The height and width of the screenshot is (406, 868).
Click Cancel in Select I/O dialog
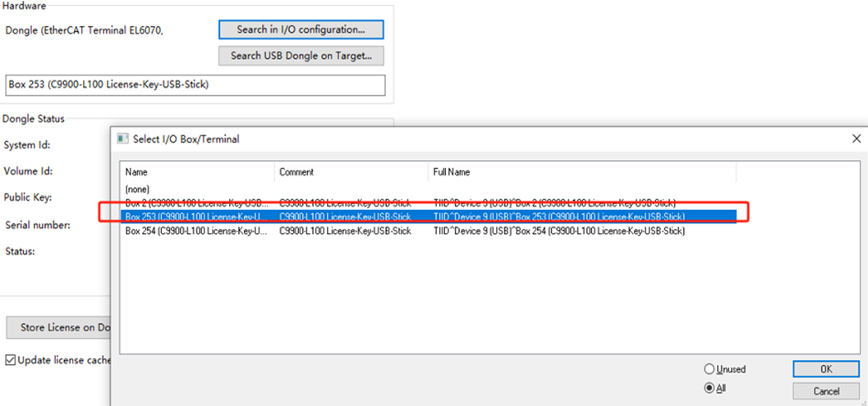tap(826, 391)
